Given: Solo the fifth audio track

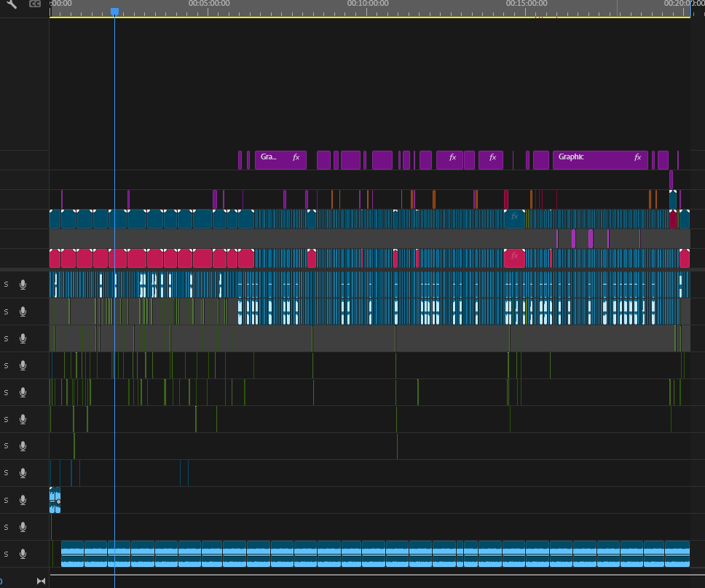Looking at the screenshot, I should coord(7,392).
